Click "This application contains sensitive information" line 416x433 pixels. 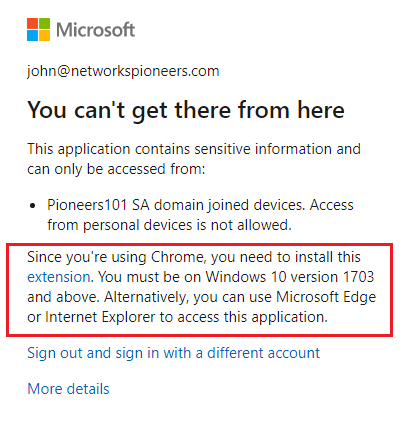click(x=194, y=149)
